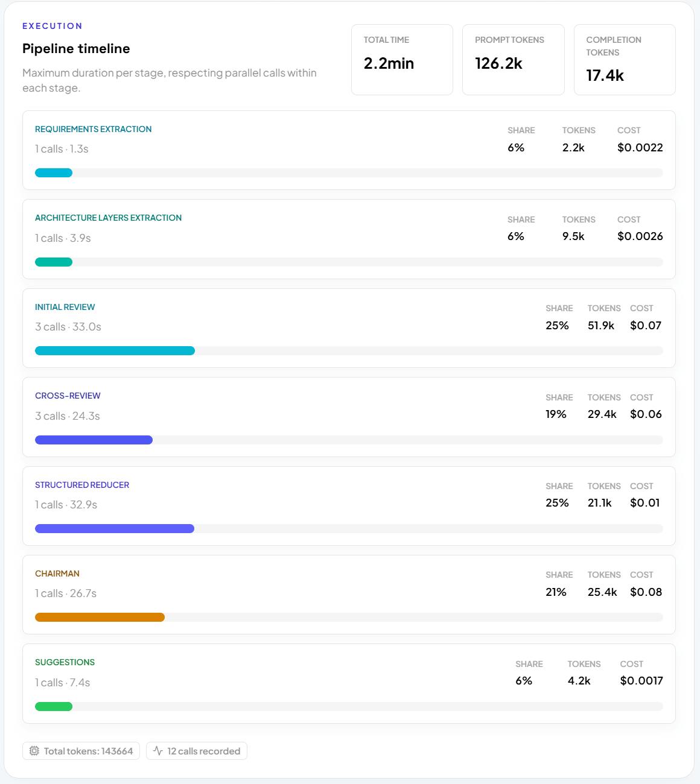Select the Total Time 2.2min card

point(402,60)
